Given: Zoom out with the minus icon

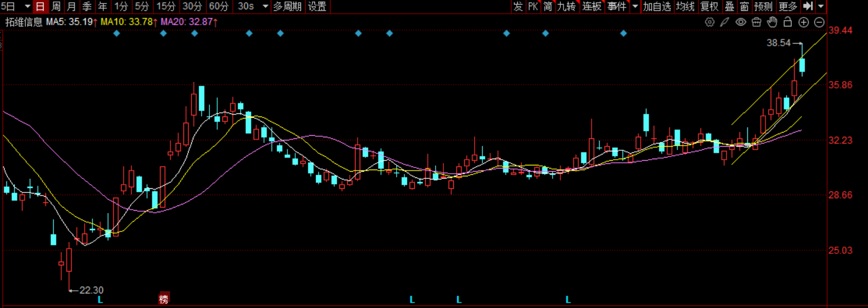Looking at the screenshot, I should [x=819, y=22].
